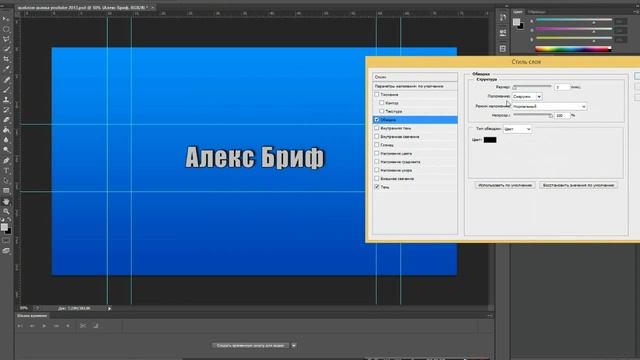Enable Внешнее свечение checkbox
Viewport: 640px width, 360px height.
pyautogui.click(x=377, y=178)
